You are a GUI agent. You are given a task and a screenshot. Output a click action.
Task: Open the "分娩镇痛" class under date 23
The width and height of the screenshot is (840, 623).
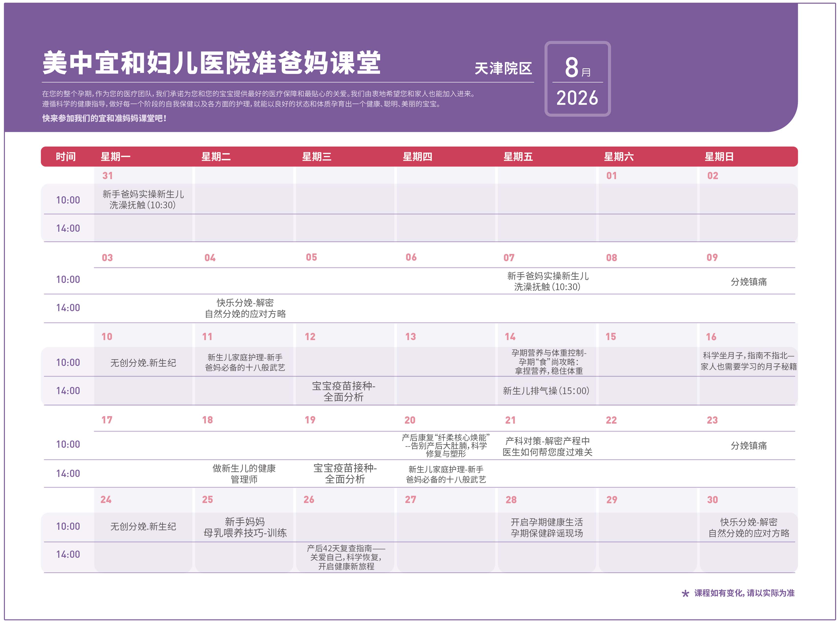748,446
